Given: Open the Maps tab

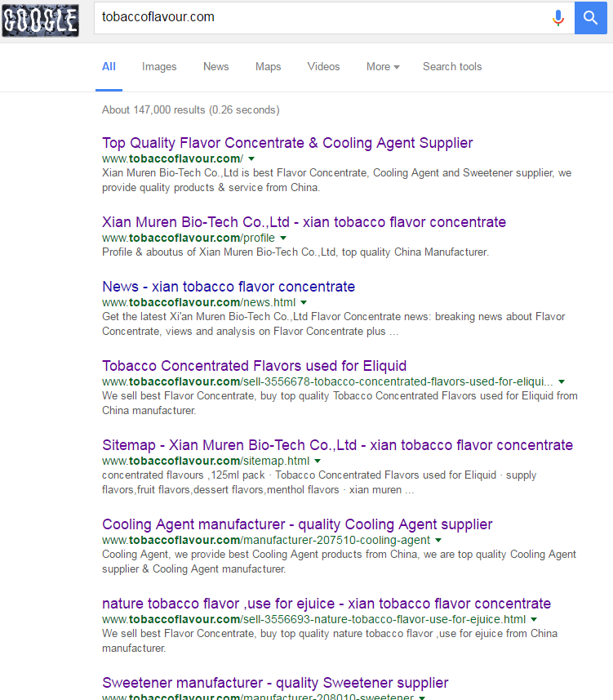Looking at the screenshot, I should 268,66.
